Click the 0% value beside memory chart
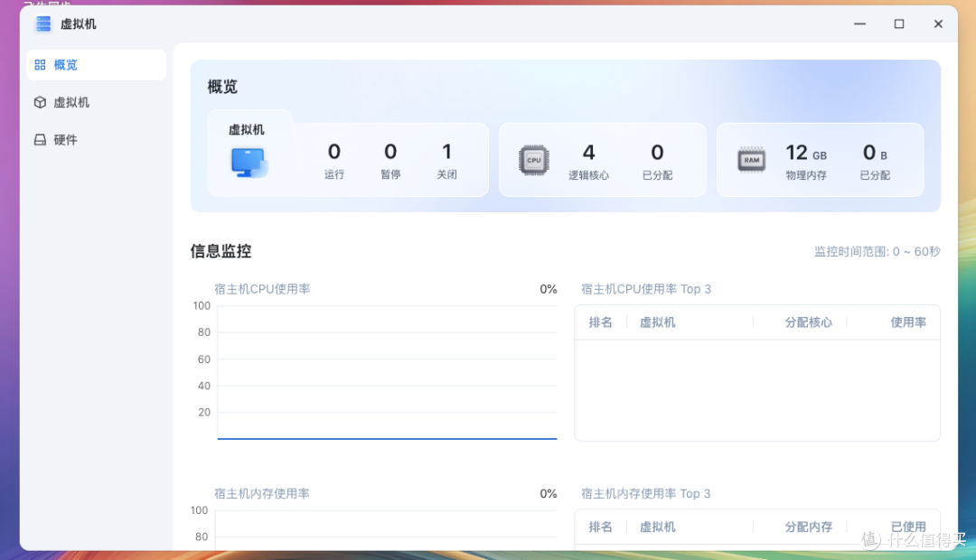Image resolution: width=976 pixels, height=560 pixels. point(549,493)
